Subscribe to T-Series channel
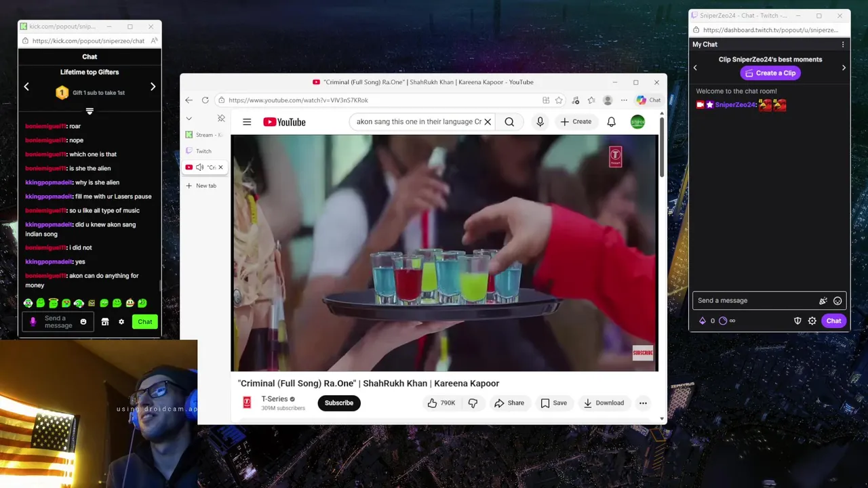This screenshot has height=488, width=868. [x=339, y=403]
